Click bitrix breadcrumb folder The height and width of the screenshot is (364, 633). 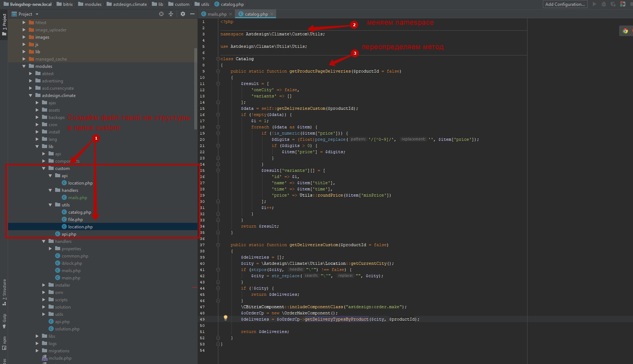point(65,4)
